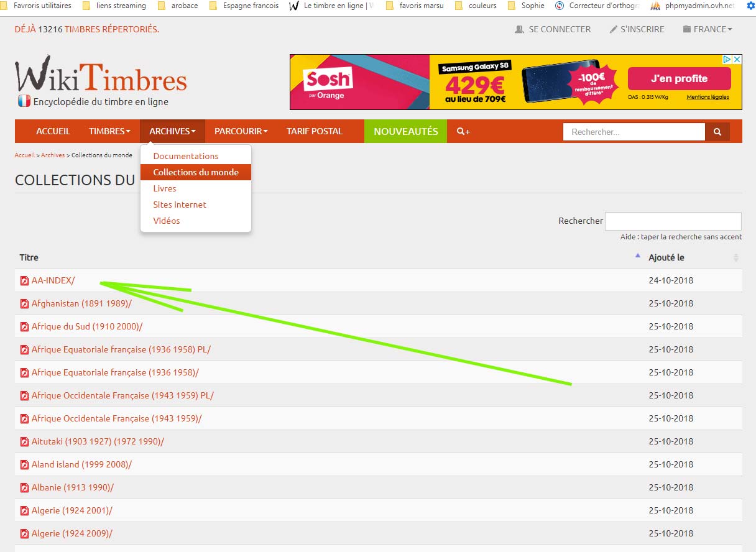Image resolution: width=756 pixels, height=552 pixels.
Task: Sort table by Titre column arrow
Action: pyautogui.click(x=637, y=256)
